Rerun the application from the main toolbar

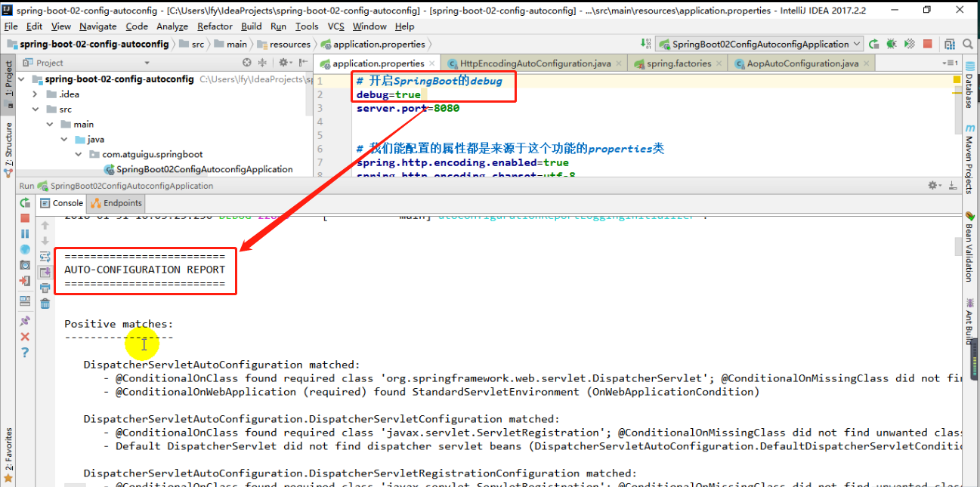click(873, 45)
